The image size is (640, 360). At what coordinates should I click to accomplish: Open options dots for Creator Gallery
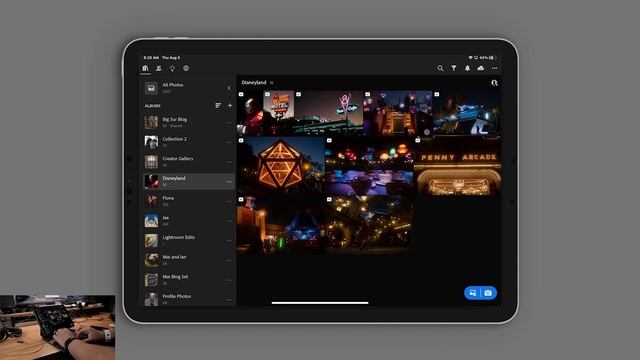point(229,162)
